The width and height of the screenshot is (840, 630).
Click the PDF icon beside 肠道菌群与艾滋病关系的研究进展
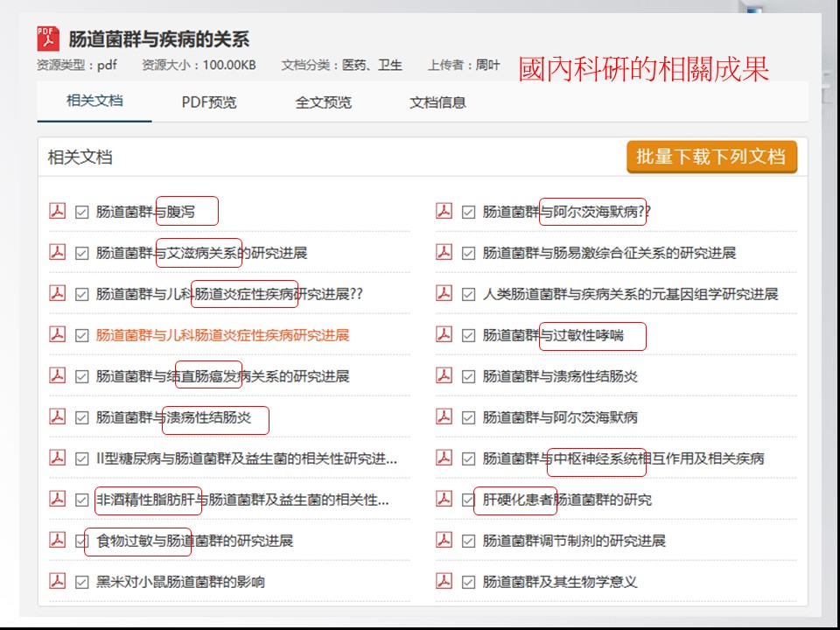(58, 253)
